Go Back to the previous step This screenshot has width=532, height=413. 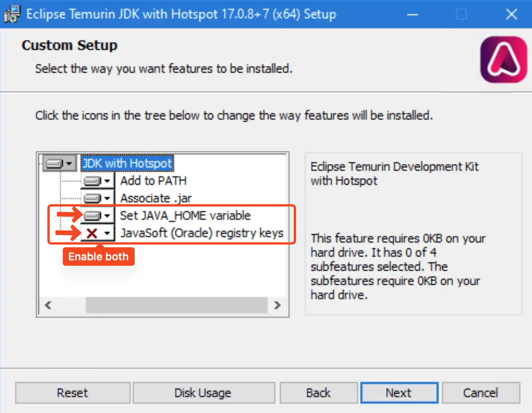[318, 393]
